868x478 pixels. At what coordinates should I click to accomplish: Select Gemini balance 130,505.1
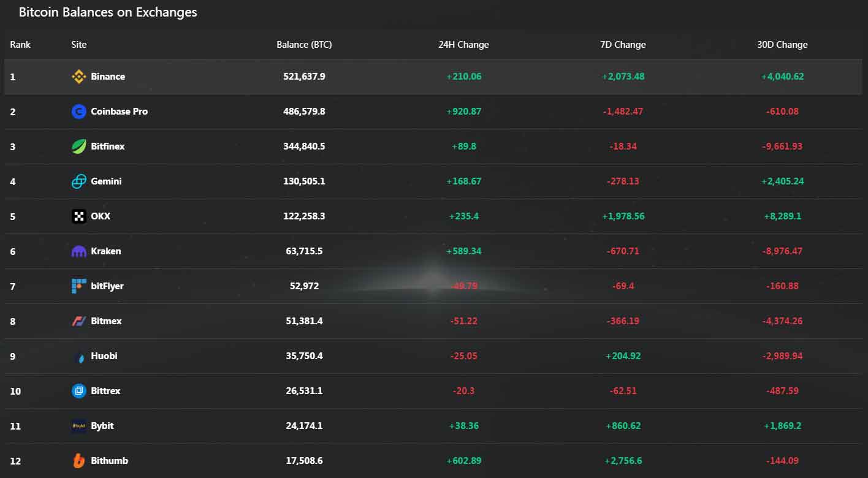(x=304, y=181)
